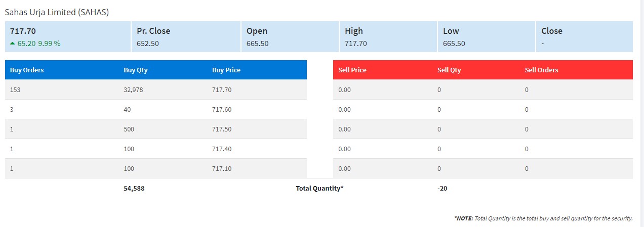This screenshot has width=644, height=227.
Task: Click the 'Buy Price' column header
Action: pos(226,70)
